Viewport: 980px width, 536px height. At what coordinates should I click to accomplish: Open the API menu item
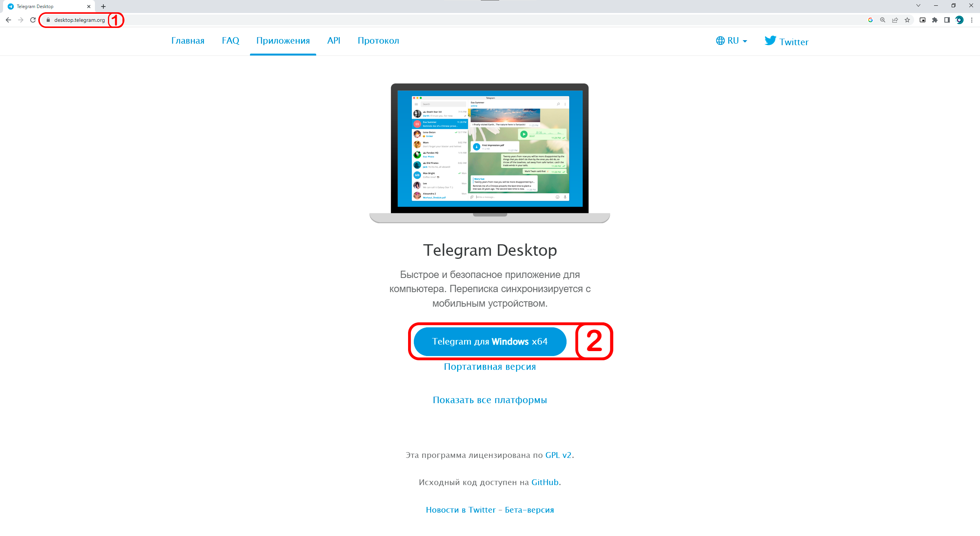(333, 41)
